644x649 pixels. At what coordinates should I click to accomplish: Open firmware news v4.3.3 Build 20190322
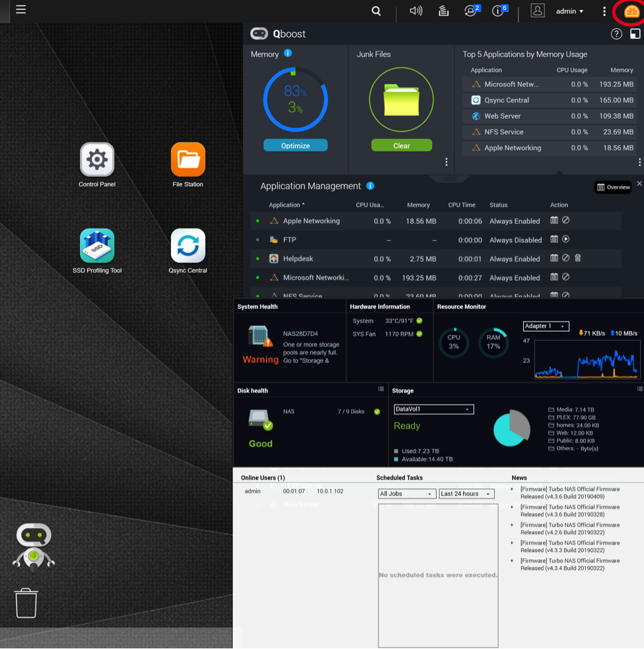[570, 547]
